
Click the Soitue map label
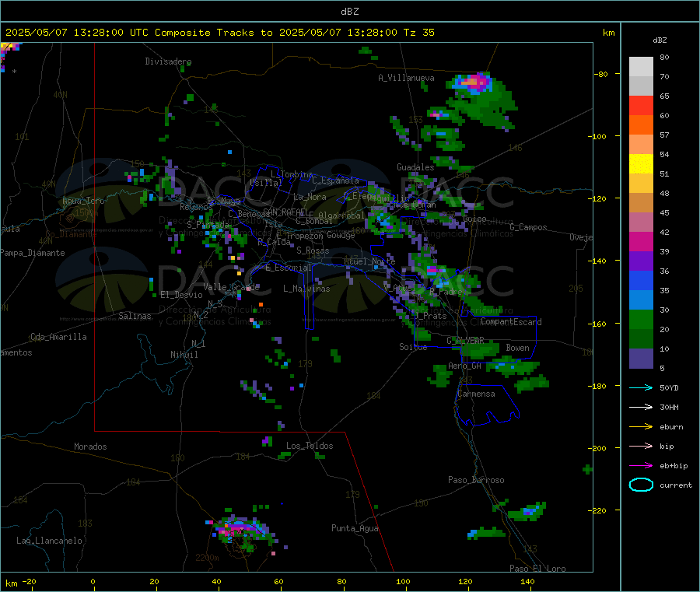tap(413, 346)
